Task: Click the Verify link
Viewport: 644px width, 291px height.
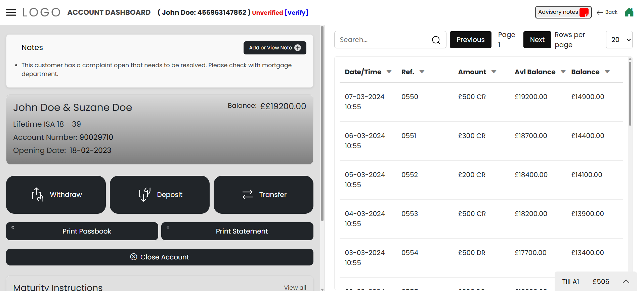Action: tap(296, 13)
